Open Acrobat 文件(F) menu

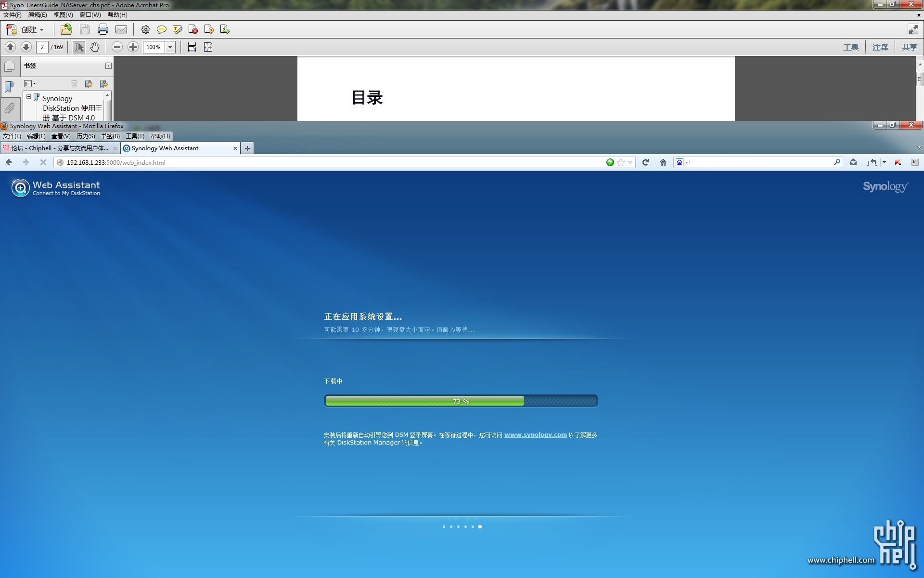click(x=12, y=15)
